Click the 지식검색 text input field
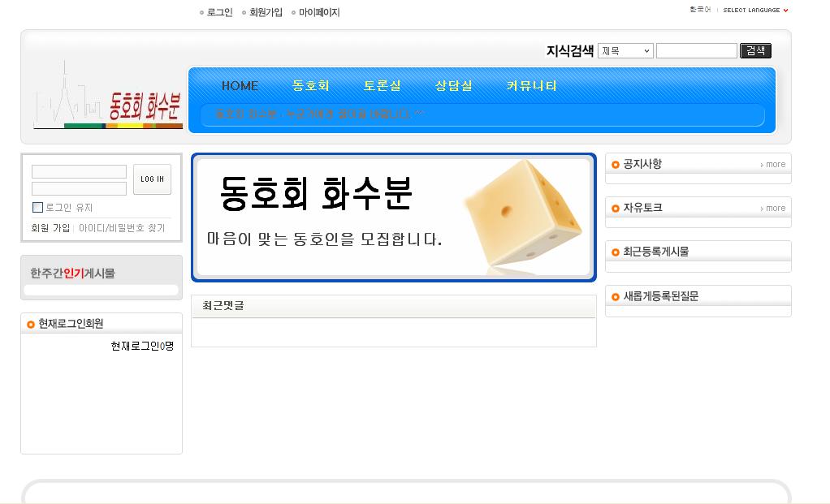Viewport: 830px width, 504px height. 697,51
